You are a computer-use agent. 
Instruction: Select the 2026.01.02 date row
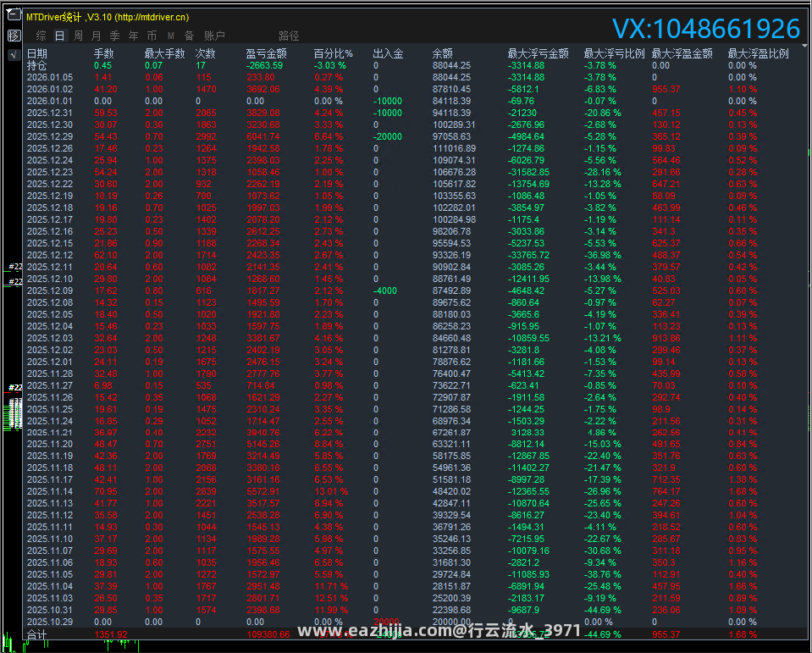(x=50, y=89)
